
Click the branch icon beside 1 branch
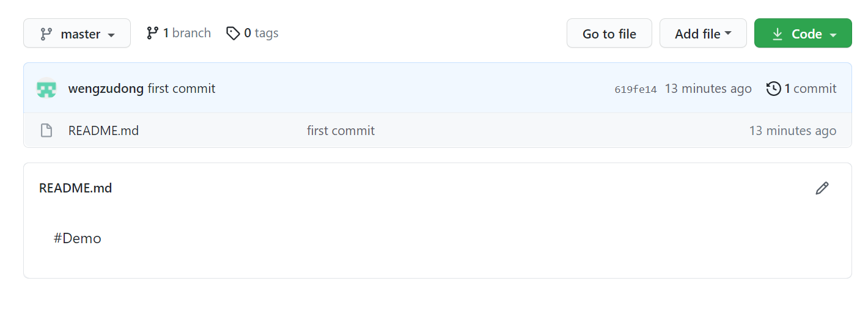point(152,33)
